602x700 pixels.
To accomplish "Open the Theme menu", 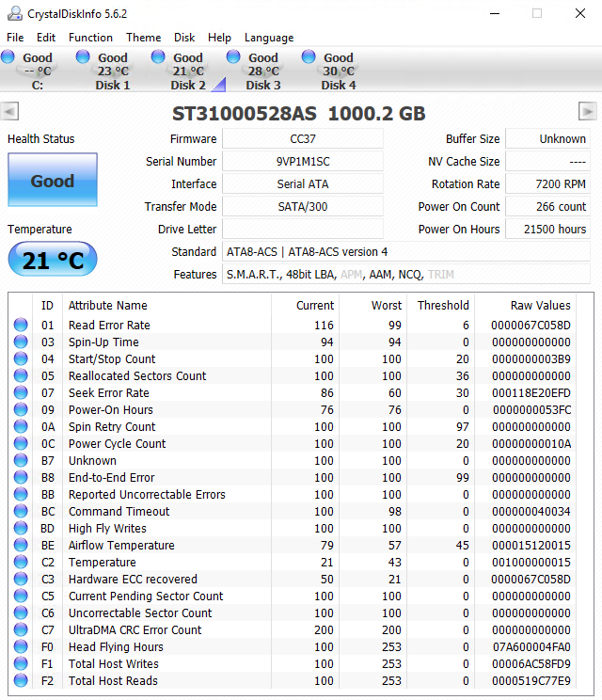I will click(x=143, y=38).
